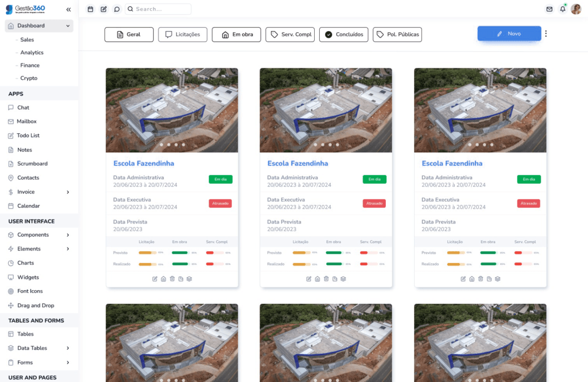Viewport: 588px width, 382px height.
Task: Click the blue Novo button
Action: pos(509,34)
